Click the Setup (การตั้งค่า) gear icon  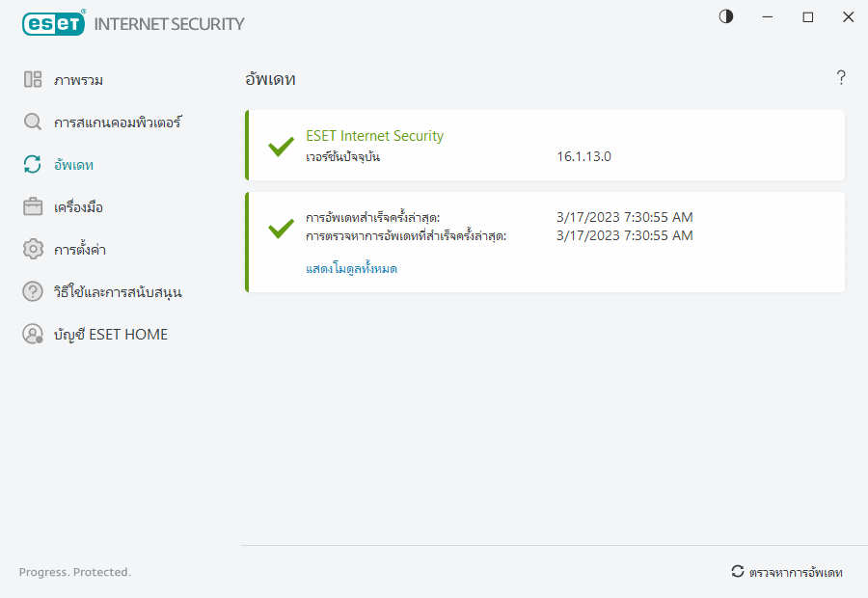[33, 250]
